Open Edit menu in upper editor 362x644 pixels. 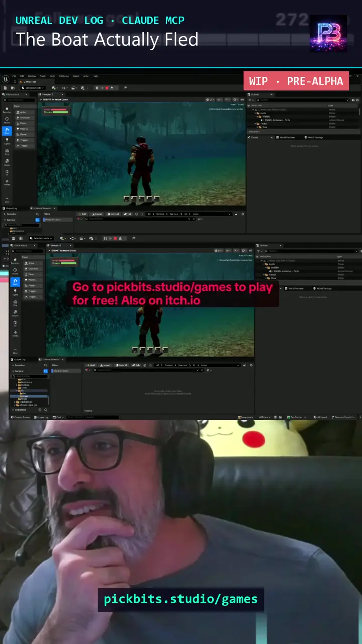pyautogui.click(x=22, y=76)
